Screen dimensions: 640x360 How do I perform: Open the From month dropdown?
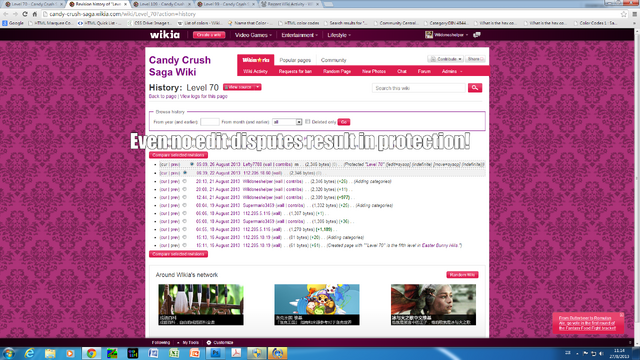(287, 122)
